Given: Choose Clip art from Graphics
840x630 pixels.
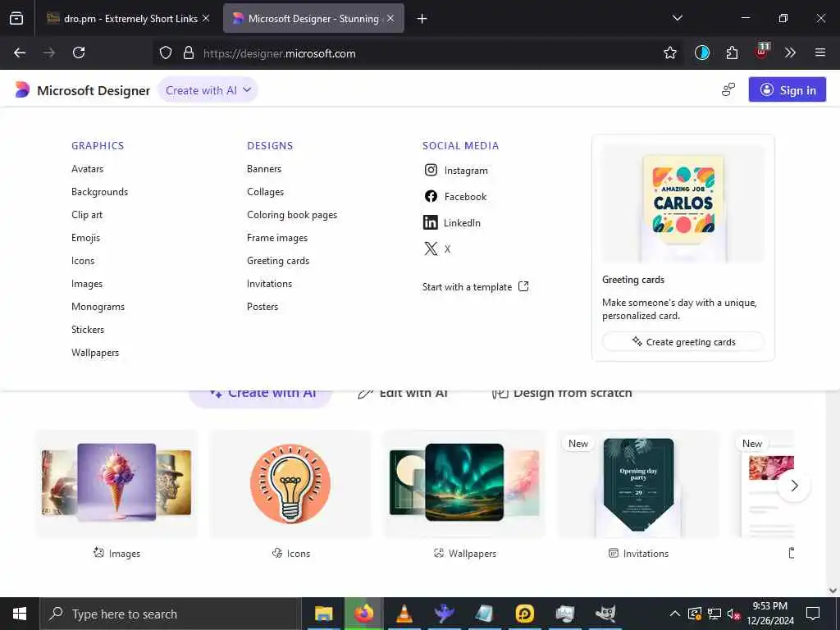Looking at the screenshot, I should (87, 215).
